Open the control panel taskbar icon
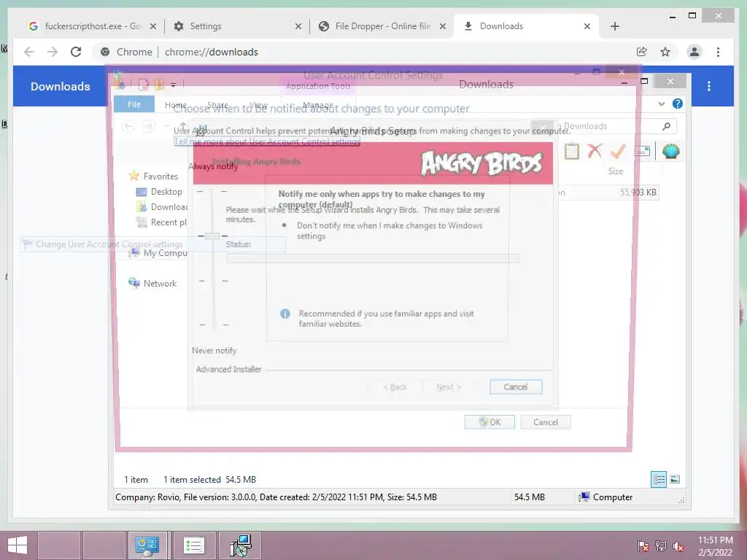This screenshot has width=747, height=560. click(147, 545)
